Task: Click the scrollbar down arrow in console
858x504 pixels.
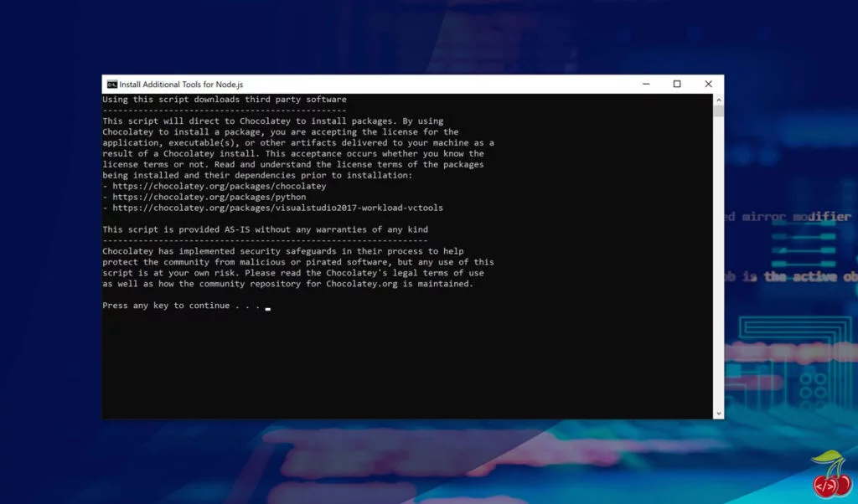Action: click(718, 414)
